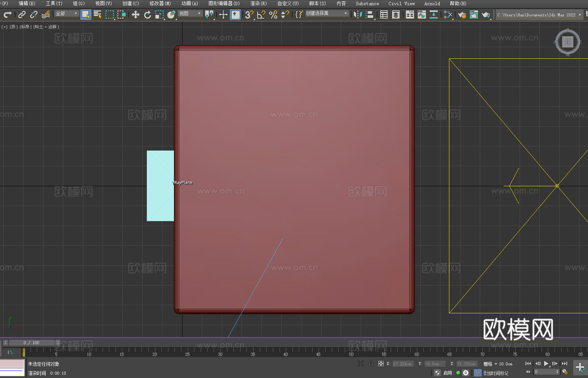This screenshot has height=378, width=588.
Task: Activate the Rotate tool
Action: pyautogui.click(x=148, y=14)
